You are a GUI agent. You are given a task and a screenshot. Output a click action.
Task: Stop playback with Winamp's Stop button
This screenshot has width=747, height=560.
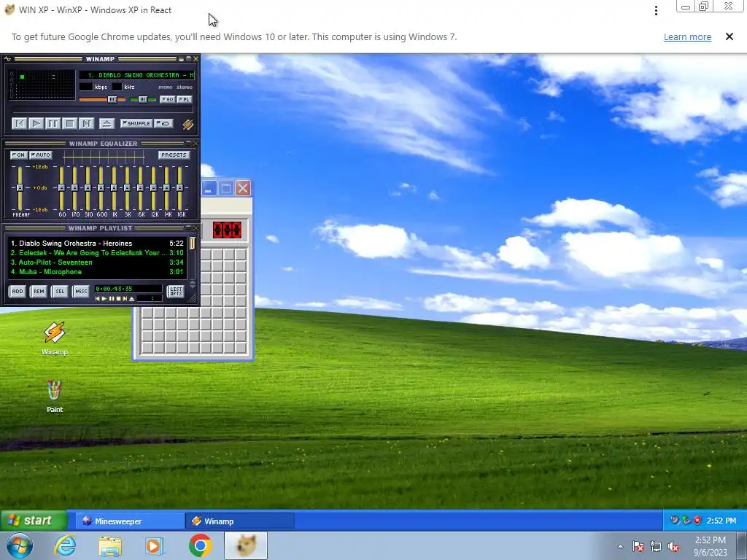pos(69,124)
